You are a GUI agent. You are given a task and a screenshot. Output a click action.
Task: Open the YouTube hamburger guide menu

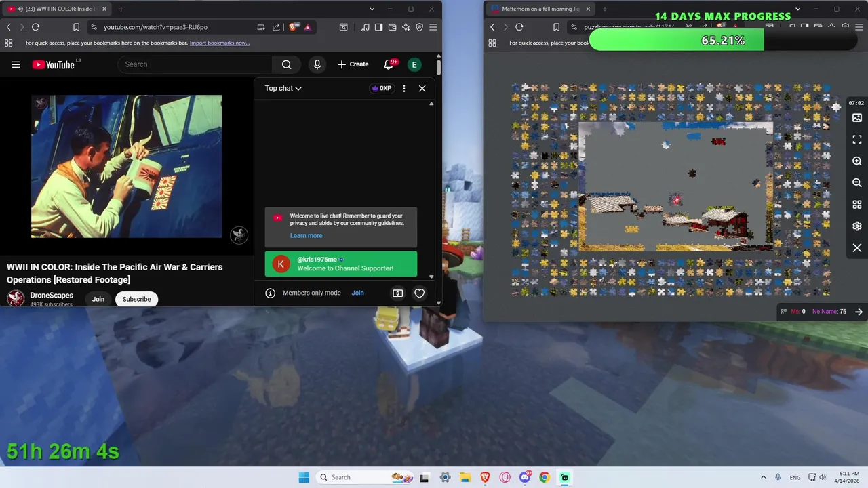(16, 64)
